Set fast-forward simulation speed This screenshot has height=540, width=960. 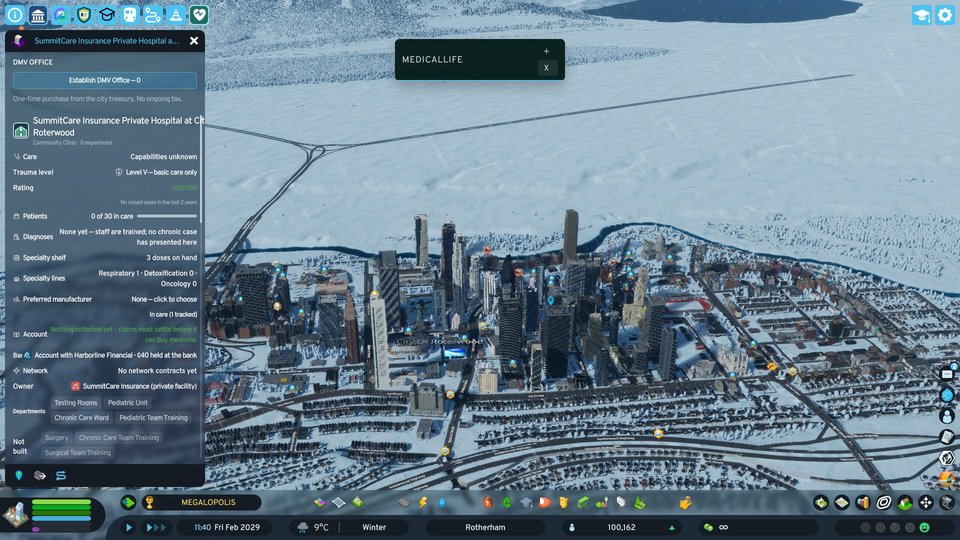(154, 527)
